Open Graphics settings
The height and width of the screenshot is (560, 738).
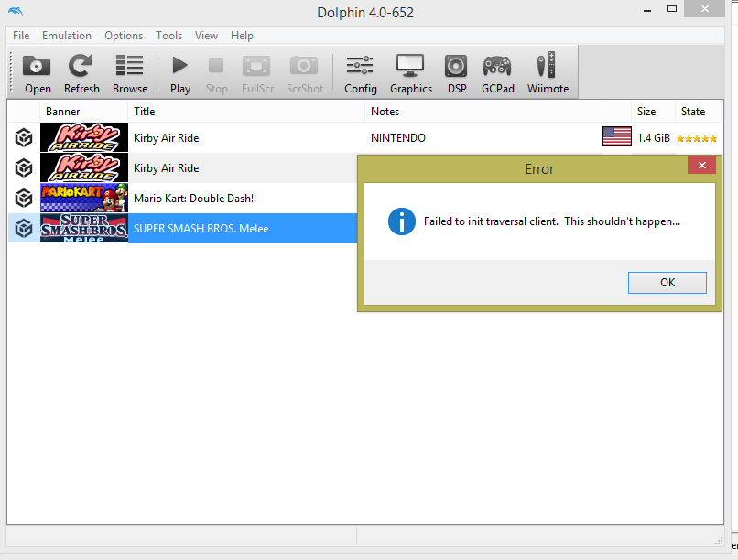(411, 74)
